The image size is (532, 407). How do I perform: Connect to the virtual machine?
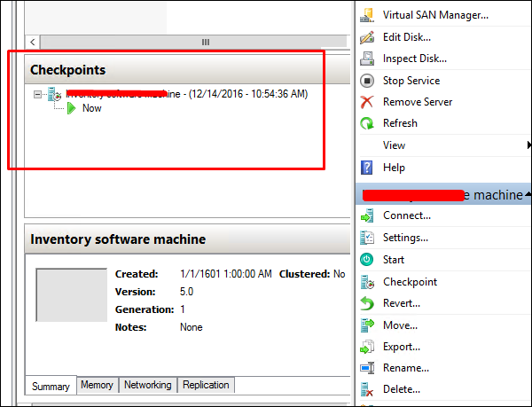coord(406,215)
